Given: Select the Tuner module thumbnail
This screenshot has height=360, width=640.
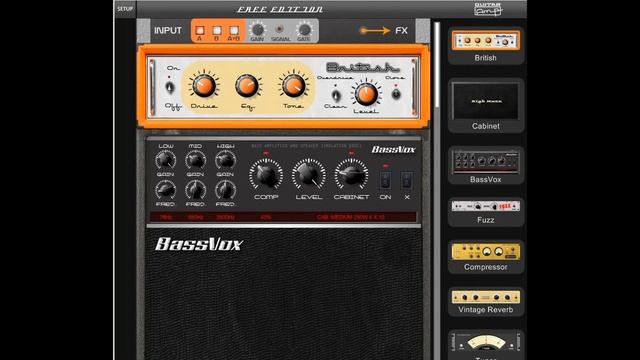Looking at the screenshot, I should (x=485, y=345).
